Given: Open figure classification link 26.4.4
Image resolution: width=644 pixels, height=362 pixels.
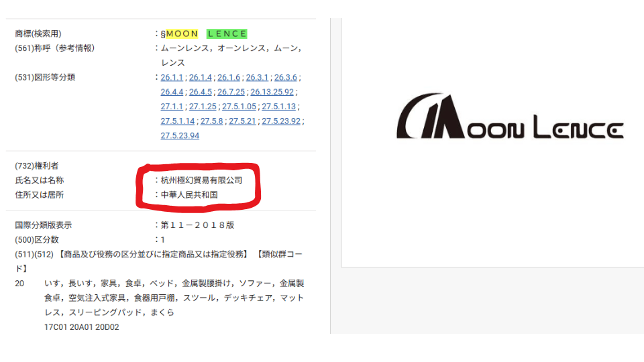Looking at the screenshot, I should pos(172,92).
